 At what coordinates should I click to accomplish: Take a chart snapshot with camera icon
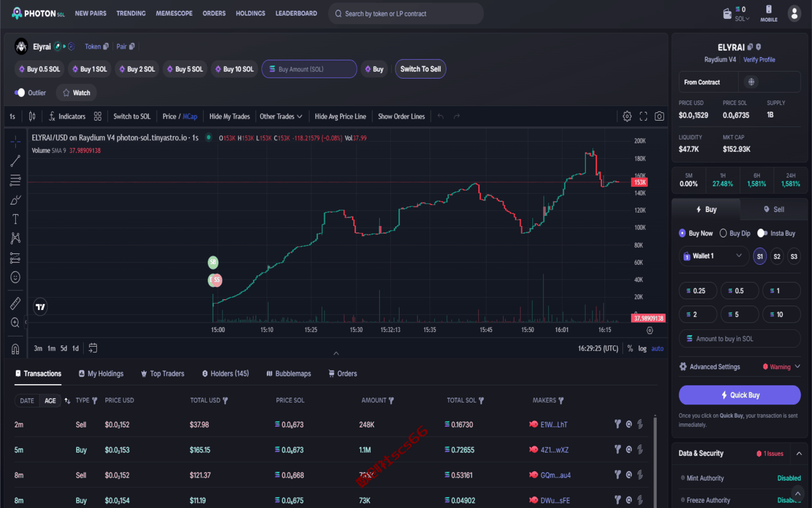(x=660, y=116)
